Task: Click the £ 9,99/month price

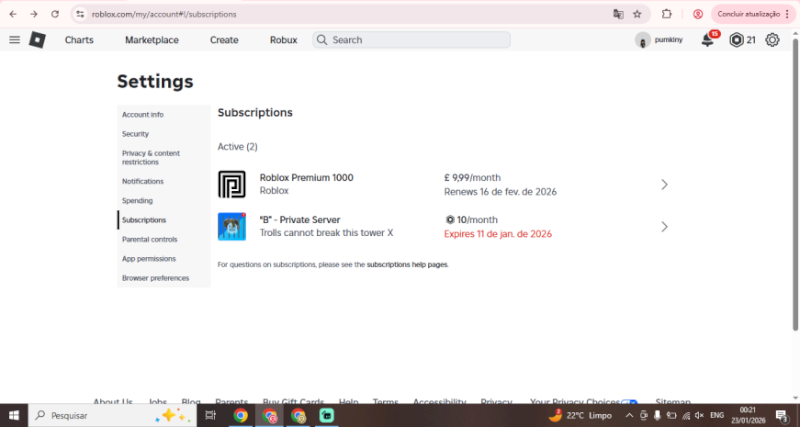Action: tap(472, 178)
